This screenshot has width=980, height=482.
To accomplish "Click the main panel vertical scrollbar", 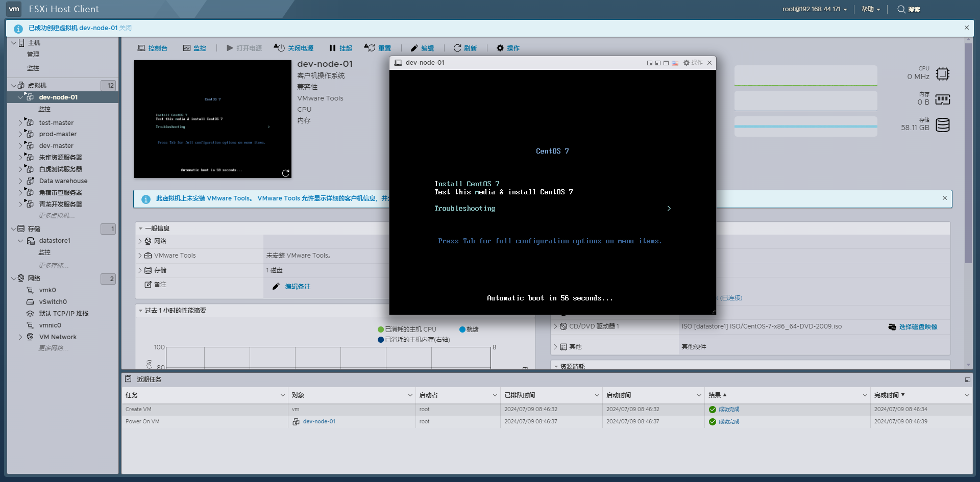I will 968,153.
